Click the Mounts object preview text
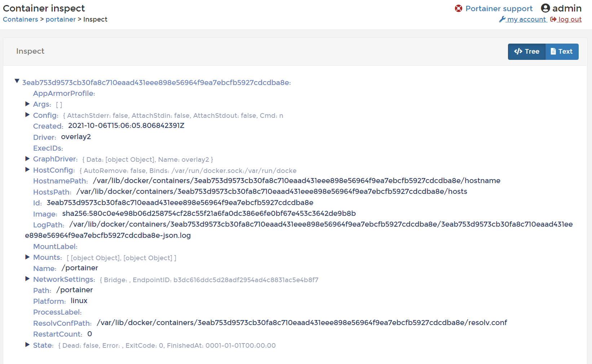Screen dimensions: 592x364 122,258
